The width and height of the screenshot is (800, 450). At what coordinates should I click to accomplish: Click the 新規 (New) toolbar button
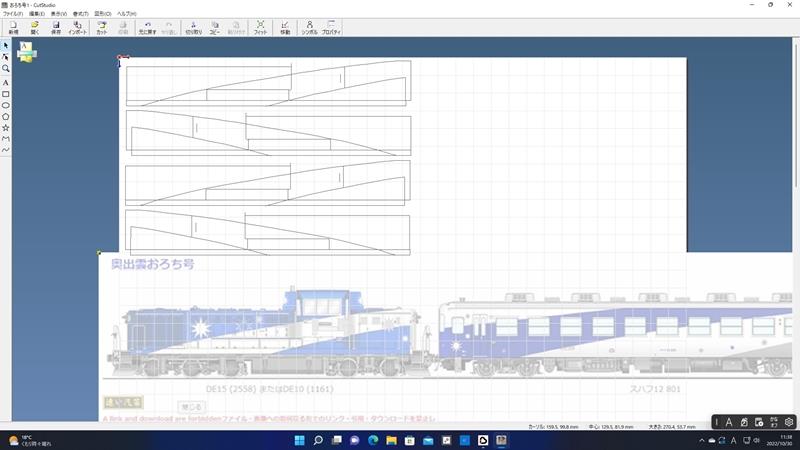pos(13,28)
